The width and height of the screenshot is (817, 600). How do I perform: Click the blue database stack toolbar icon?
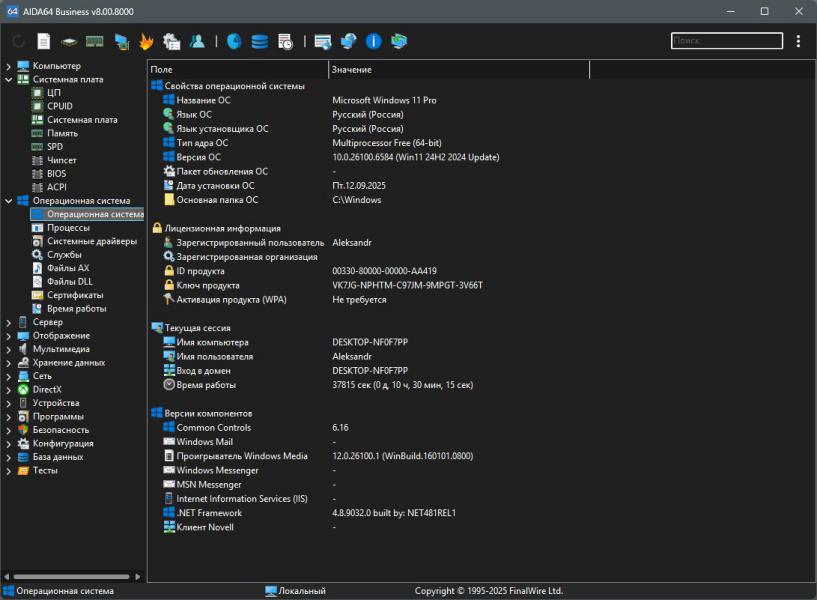tap(259, 41)
